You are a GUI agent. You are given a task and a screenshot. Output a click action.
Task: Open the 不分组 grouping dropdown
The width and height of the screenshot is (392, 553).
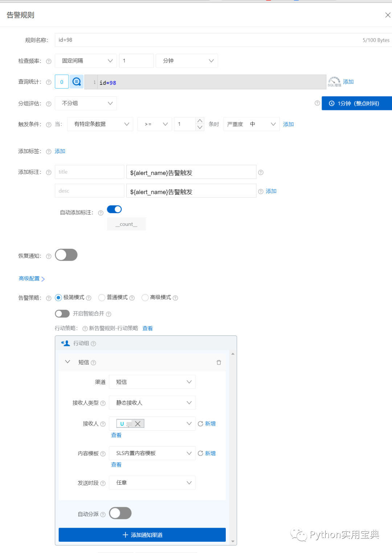pyautogui.click(x=86, y=103)
